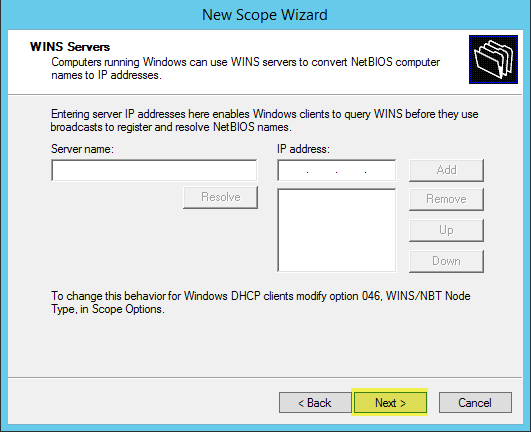Click the Down button
Viewport: 531px width, 432px height.
446,261
